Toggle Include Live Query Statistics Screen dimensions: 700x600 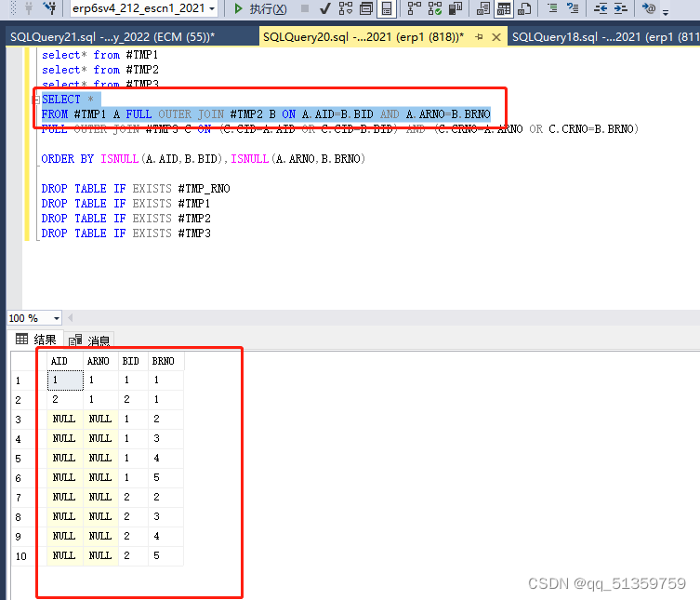[435, 8]
